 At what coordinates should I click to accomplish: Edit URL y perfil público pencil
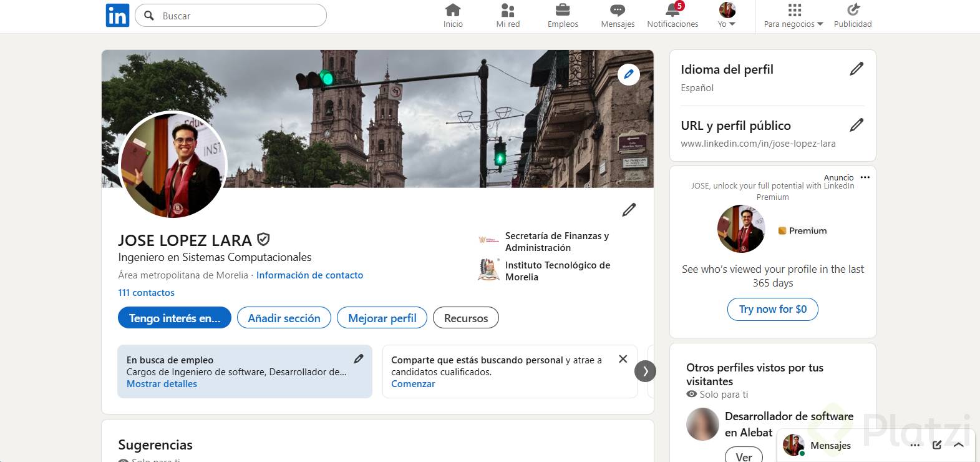(856, 125)
